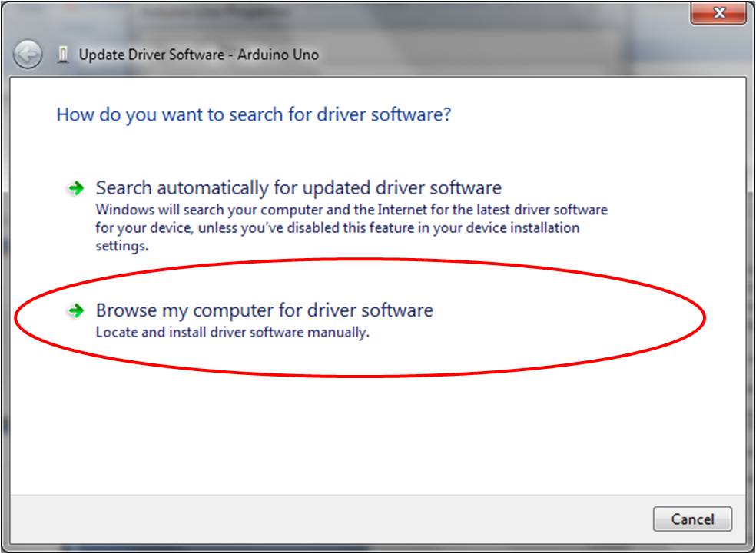Click the 'Update Driver Software - Arduino Uno' title
The height and width of the screenshot is (554, 756).
point(199,55)
